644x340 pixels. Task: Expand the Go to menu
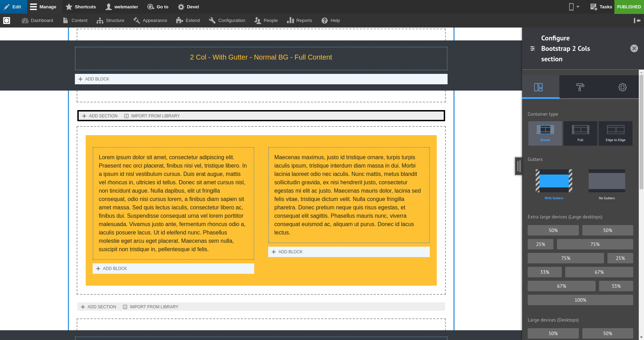pos(157,7)
